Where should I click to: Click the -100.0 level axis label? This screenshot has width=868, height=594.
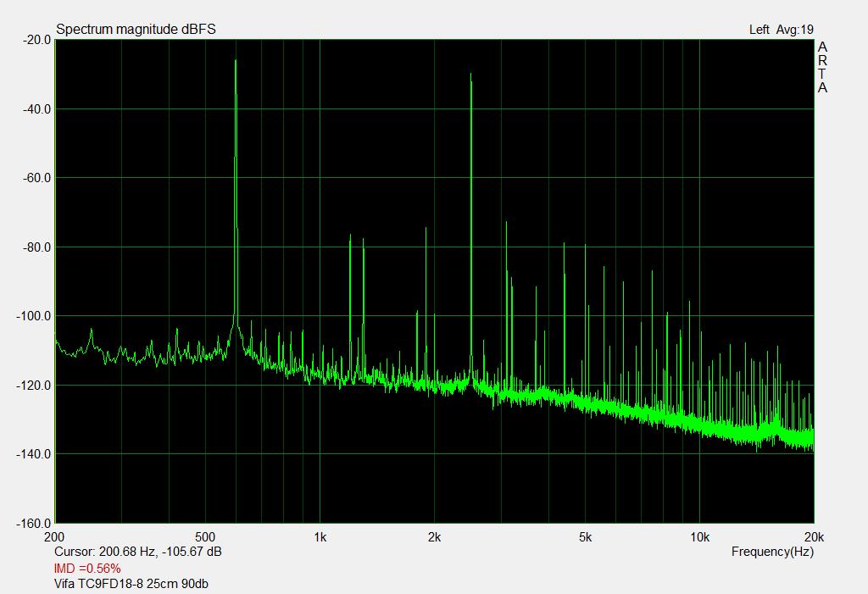[31, 316]
